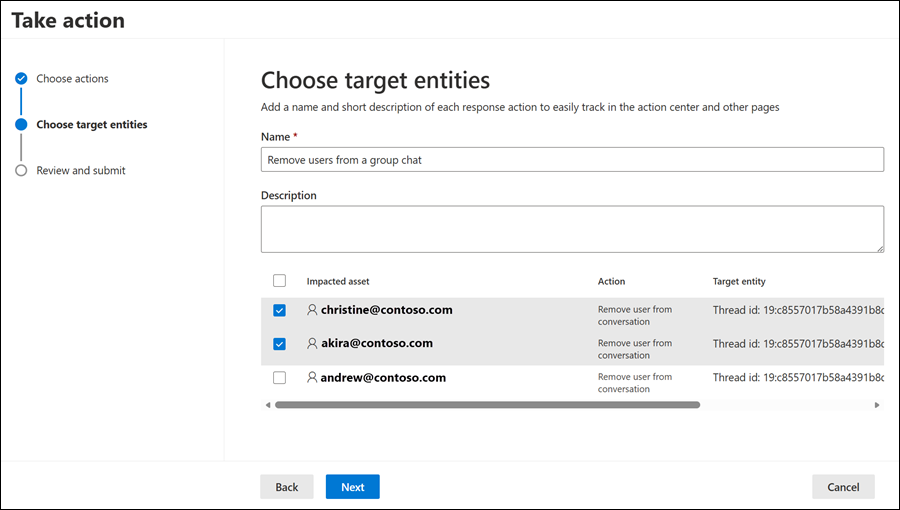Screen dimensions: 900x510
Task: Open the Review and submit step
Action: tap(81, 171)
